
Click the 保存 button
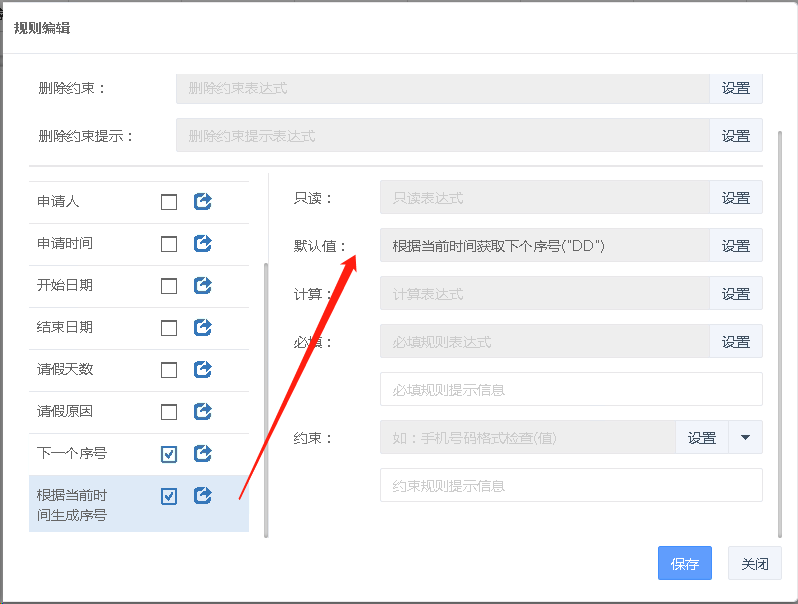coord(684,564)
